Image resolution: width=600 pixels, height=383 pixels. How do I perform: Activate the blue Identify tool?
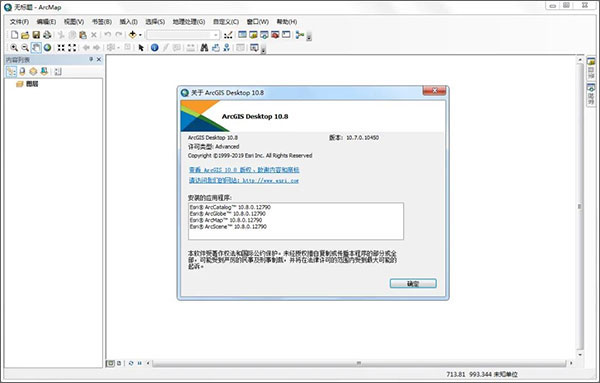(155, 47)
